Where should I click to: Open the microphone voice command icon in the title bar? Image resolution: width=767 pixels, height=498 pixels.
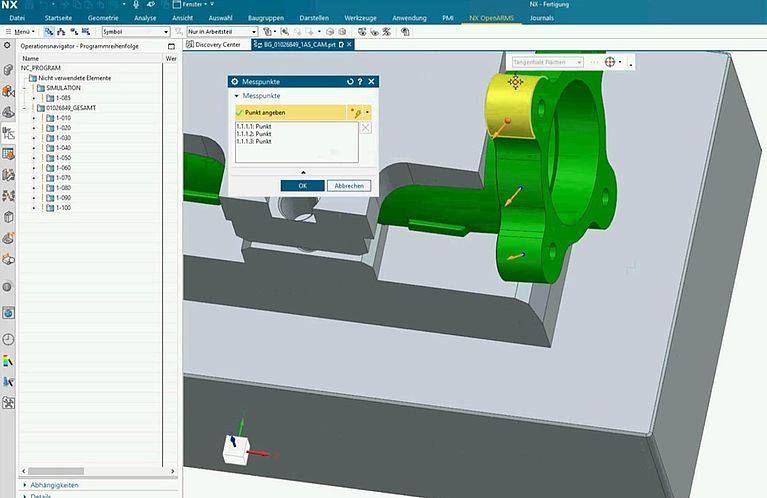coord(136,4)
